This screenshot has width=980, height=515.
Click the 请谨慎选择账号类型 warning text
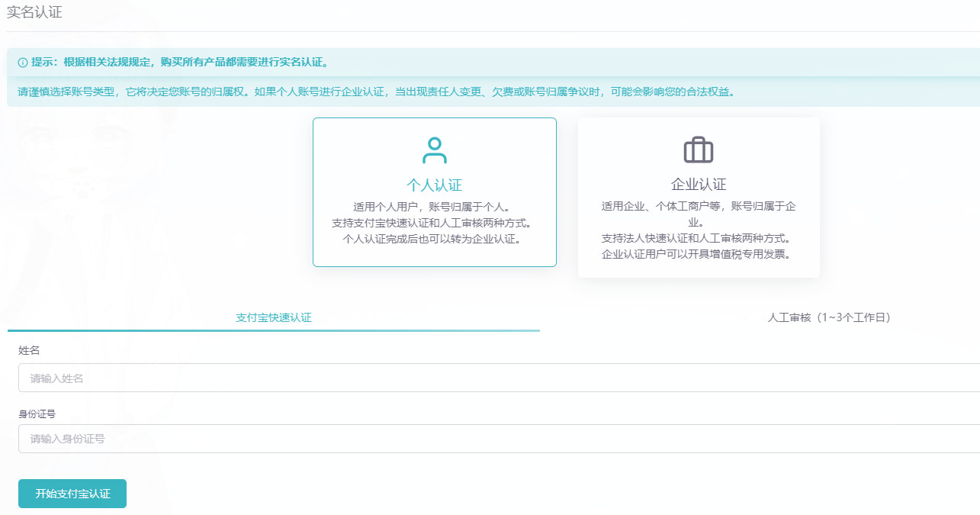click(x=376, y=92)
